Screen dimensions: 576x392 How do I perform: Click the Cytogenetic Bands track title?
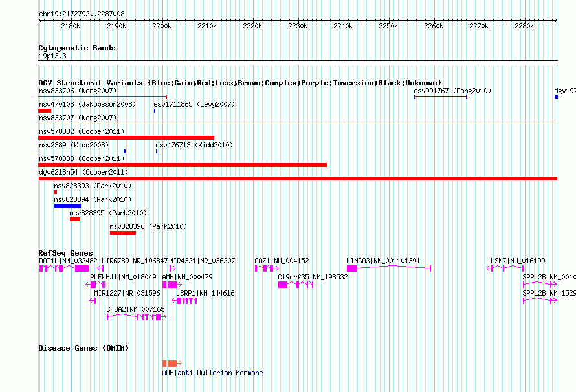pyautogui.click(x=77, y=48)
